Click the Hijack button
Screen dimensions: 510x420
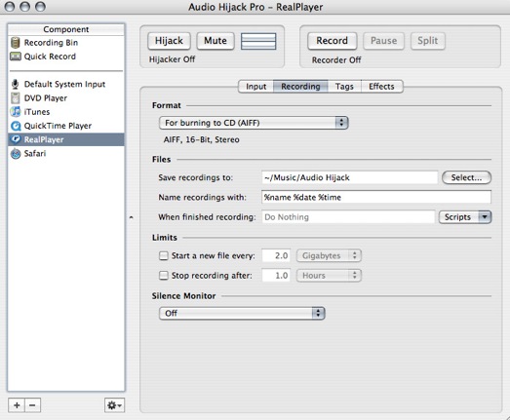pyautogui.click(x=169, y=41)
